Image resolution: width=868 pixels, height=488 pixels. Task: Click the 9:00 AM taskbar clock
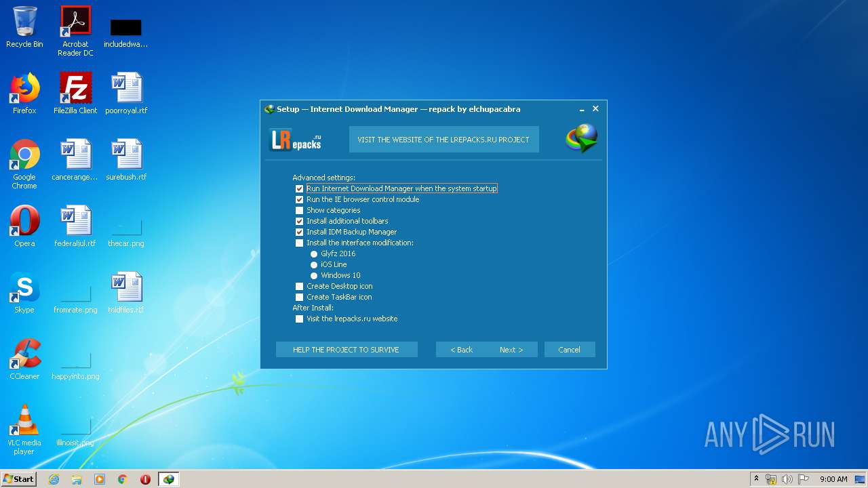[x=833, y=479]
